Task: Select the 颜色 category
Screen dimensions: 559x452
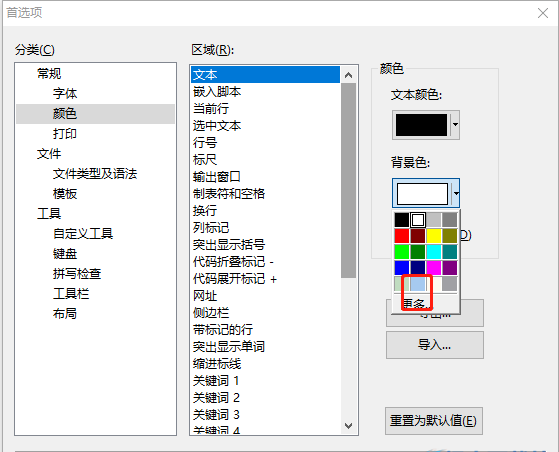Action: (x=65, y=114)
